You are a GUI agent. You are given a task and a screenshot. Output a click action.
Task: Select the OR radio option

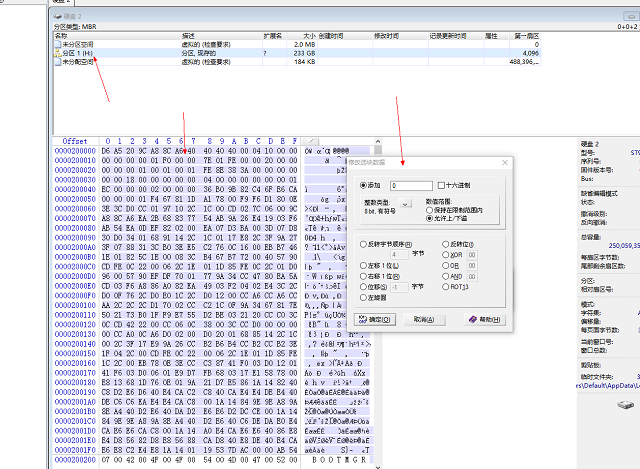pyautogui.click(x=445, y=265)
